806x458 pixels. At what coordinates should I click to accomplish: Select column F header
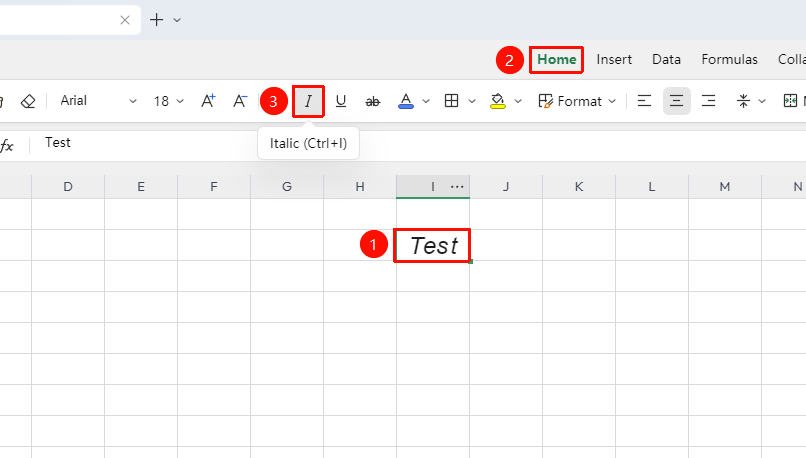pos(214,187)
